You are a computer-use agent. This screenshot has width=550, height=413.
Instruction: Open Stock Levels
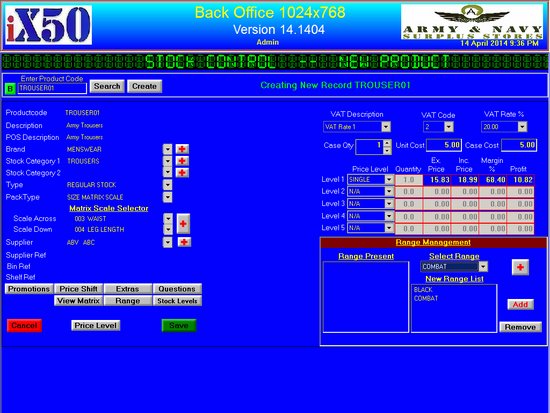(x=177, y=301)
